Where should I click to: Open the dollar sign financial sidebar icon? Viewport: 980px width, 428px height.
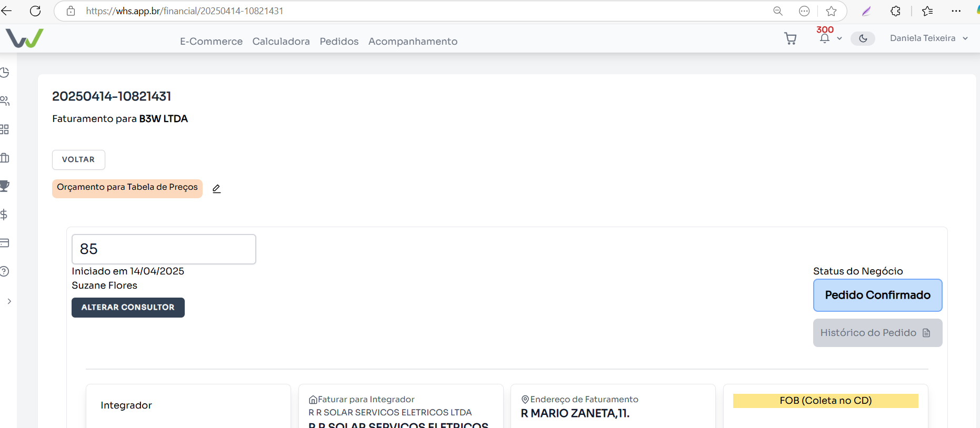click(x=4, y=215)
